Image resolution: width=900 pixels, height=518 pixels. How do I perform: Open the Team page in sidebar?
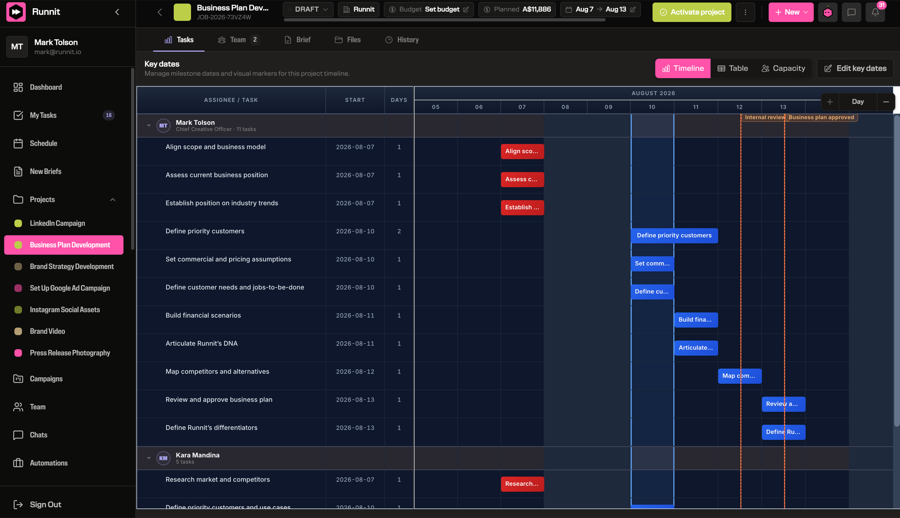point(37,407)
